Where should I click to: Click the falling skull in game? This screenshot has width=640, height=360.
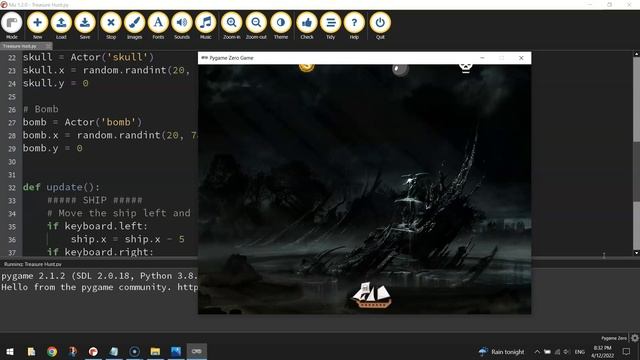[466, 68]
